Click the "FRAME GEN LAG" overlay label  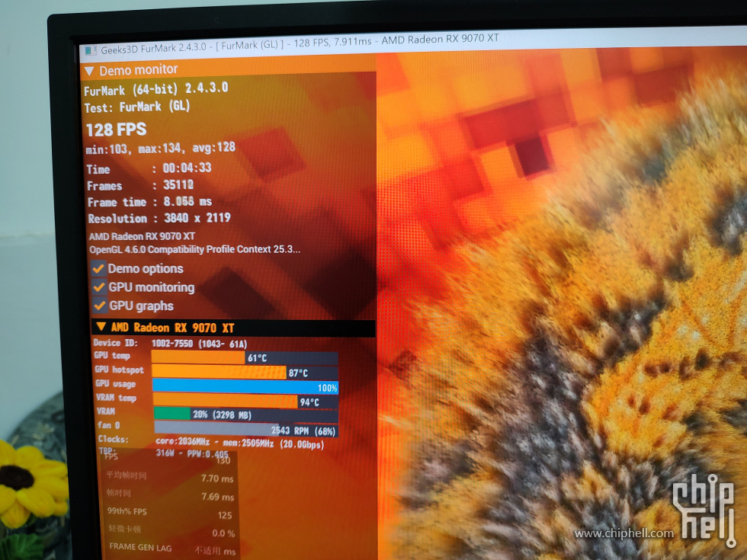[x=140, y=547]
